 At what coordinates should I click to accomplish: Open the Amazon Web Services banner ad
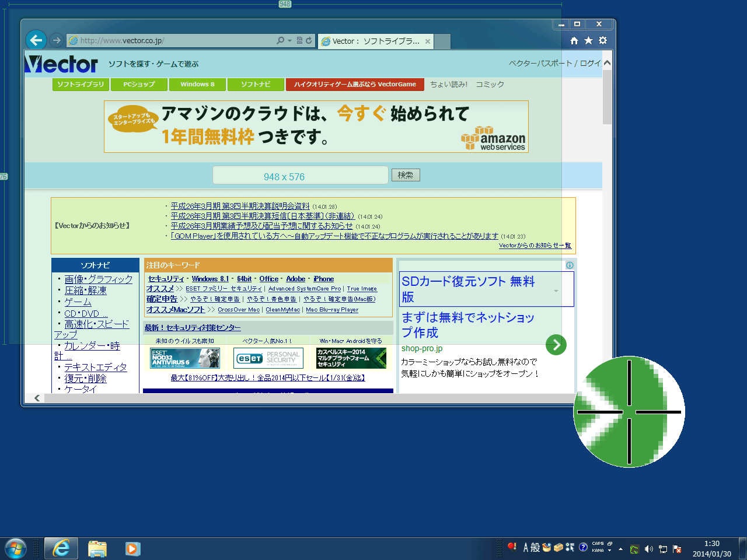pyautogui.click(x=316, y=127)
